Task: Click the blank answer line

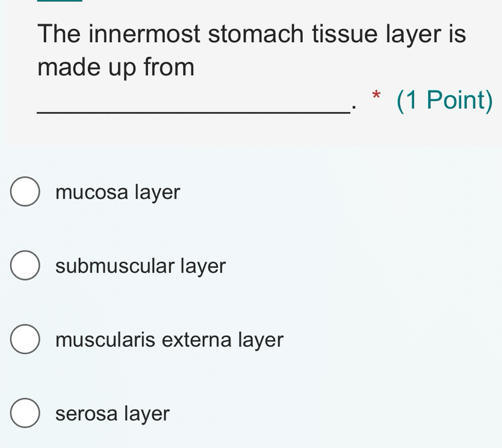Action: [192, 111]
